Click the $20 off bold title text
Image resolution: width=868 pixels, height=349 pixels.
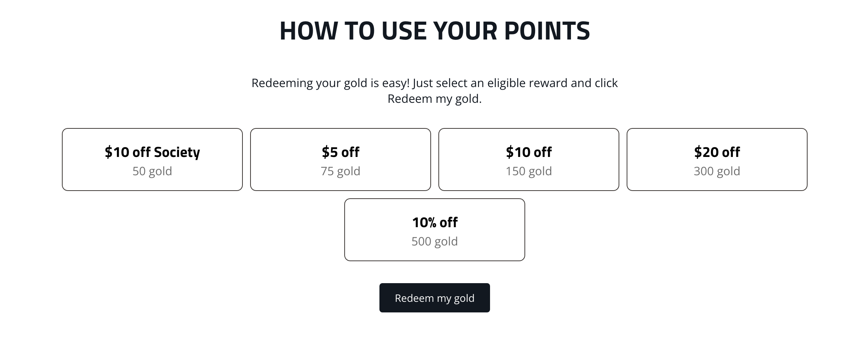tap(717, 152)
